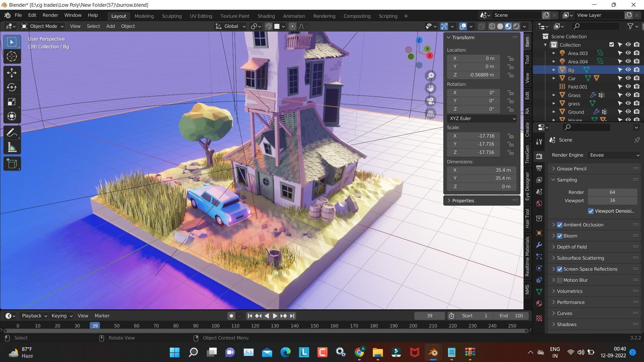The image size is (644, 362).
Task: Open the Render menu
Action: pos(50,15)
